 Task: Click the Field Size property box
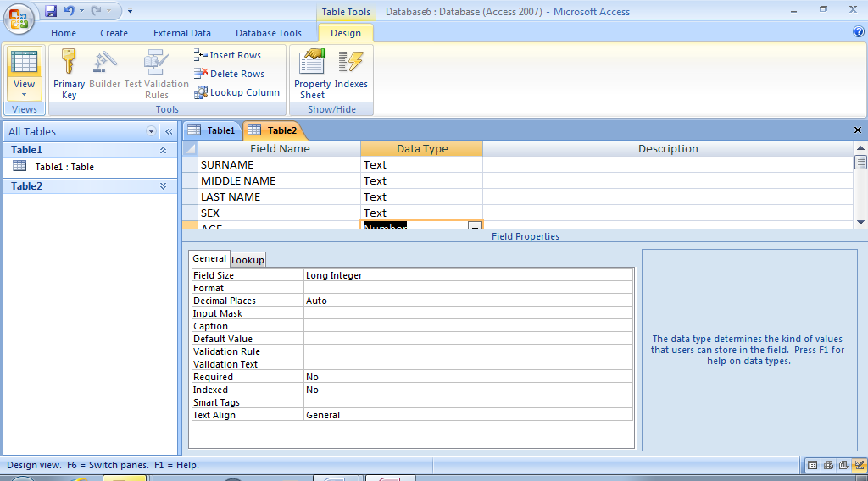point(468,275)
